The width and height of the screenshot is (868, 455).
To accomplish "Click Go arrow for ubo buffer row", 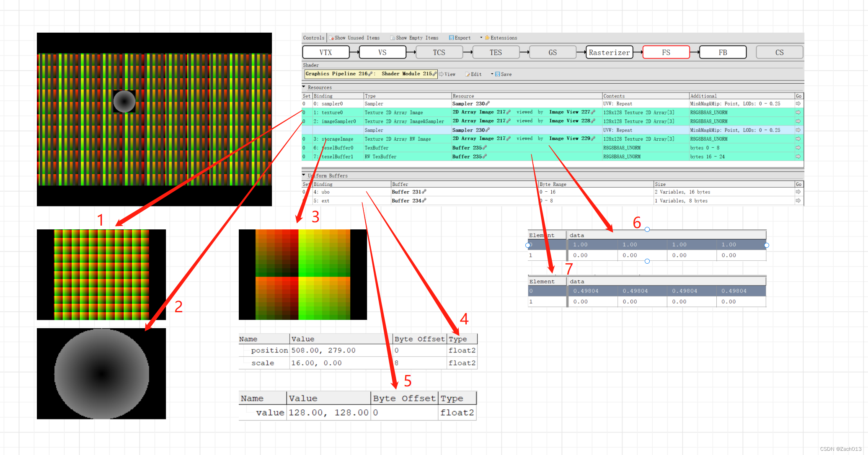I will coord(798,192).
